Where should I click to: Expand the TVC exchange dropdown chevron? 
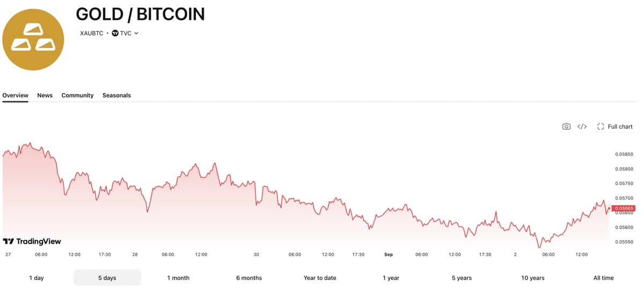[x=136, y=33]
